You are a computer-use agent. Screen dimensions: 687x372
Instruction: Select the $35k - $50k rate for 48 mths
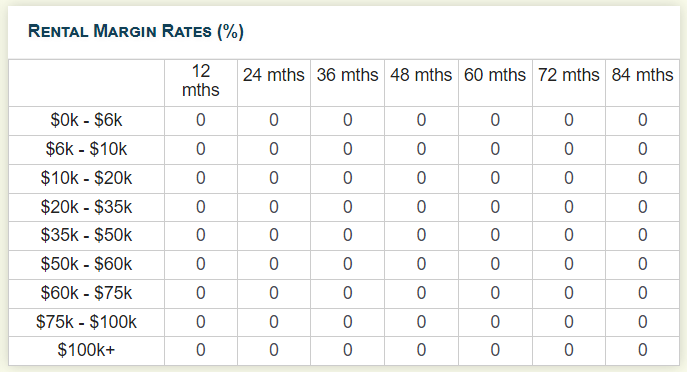click(421, 235)
